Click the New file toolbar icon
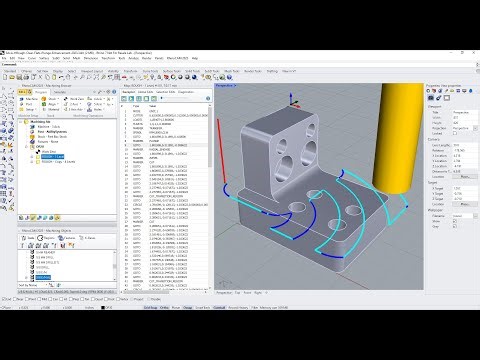This screenshot has height=360, width=480. click(5, 77)
